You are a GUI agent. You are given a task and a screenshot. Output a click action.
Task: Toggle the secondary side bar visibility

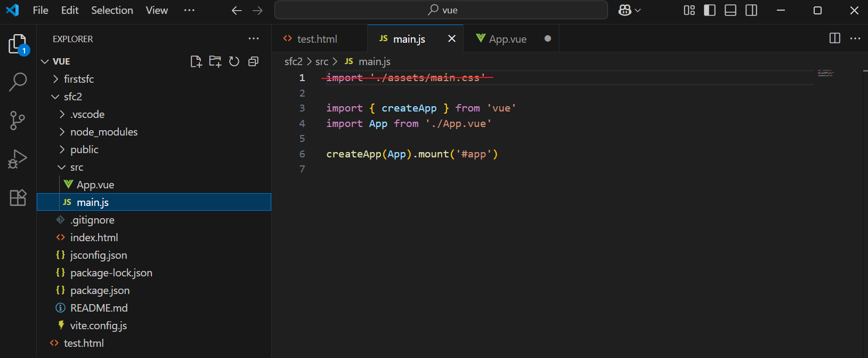point(751,10)
